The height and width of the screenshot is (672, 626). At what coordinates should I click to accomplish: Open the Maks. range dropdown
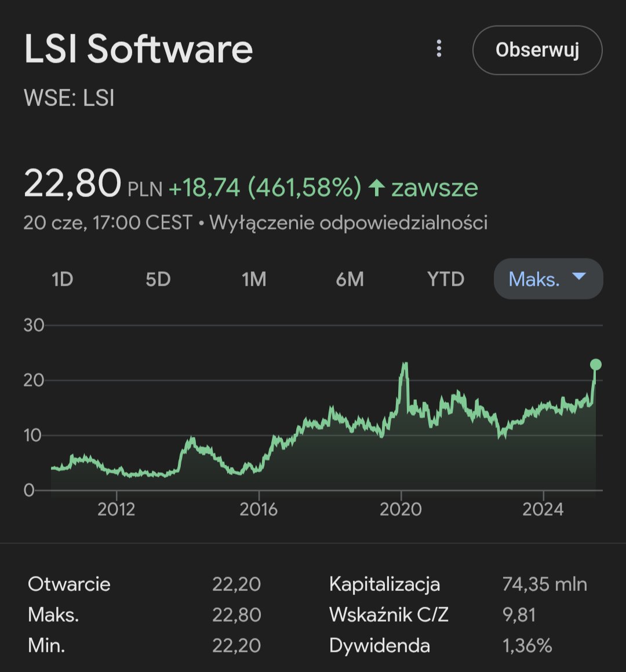(548, 279)
